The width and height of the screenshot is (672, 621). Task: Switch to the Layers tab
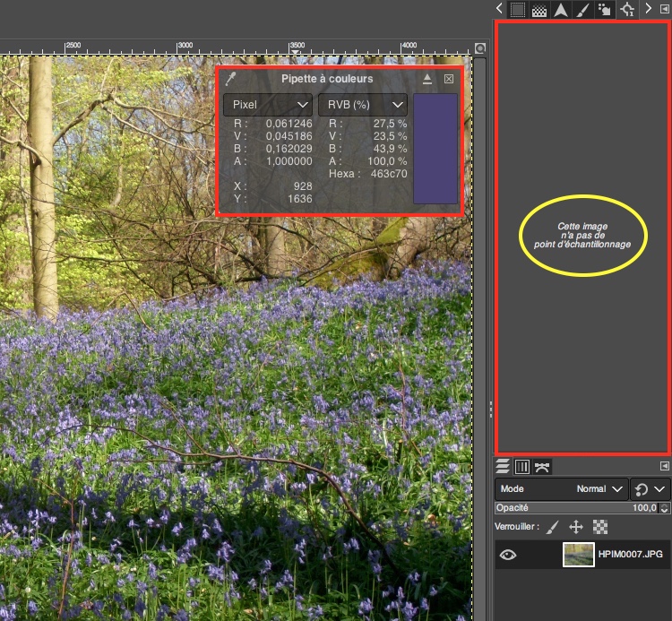pyautogui.click(x=503, y=466)
